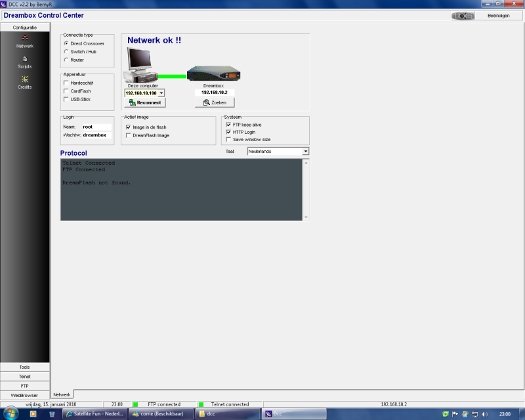Screen dimensions: 525x420
Task: Uncheck the HTTP Login option
Action: click(x=228, y=132)
